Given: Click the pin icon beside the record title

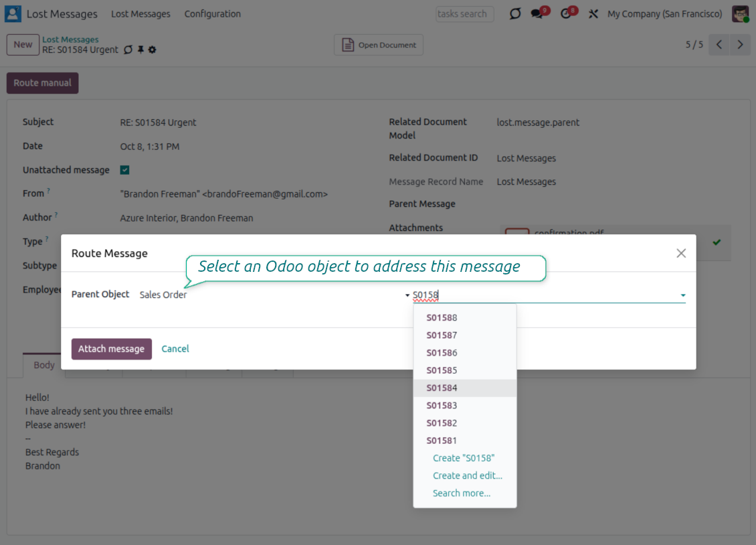Looking at the screenshot, I should coord(140,50).
